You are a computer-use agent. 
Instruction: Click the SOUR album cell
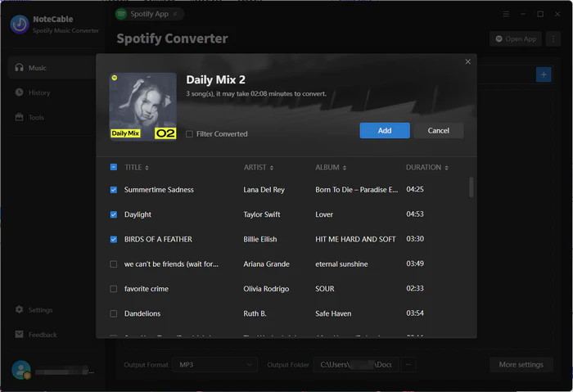[x=324, y=289]
